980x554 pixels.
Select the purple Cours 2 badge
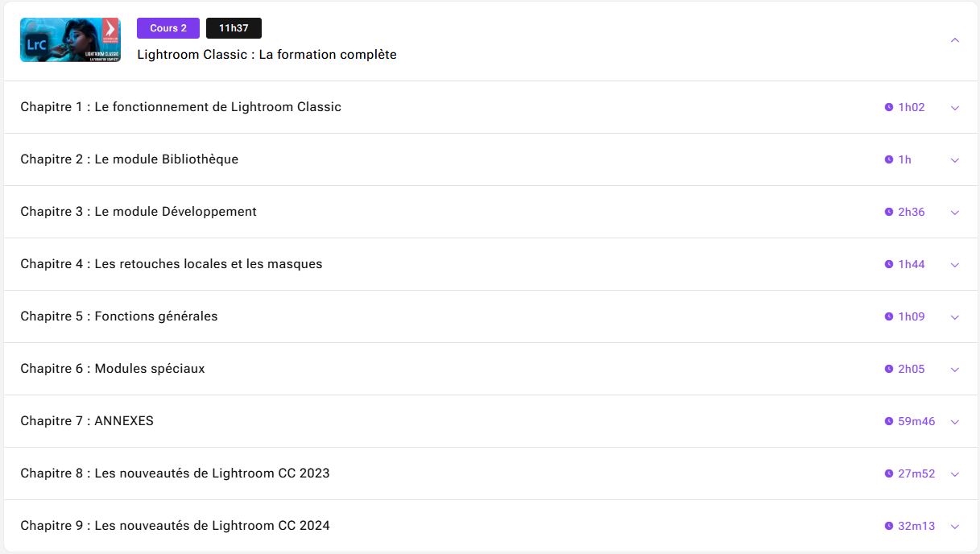168,28
